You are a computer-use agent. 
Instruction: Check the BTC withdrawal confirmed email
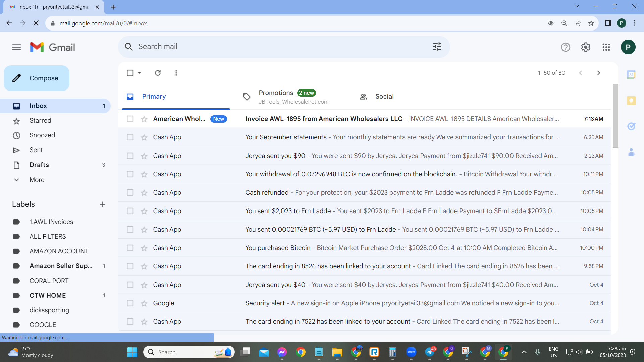[x=130, y=174]
